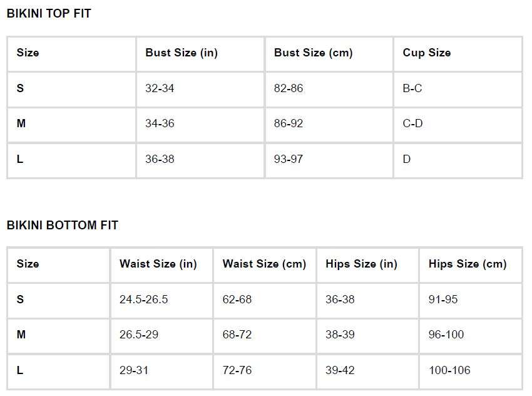The image size is (532, 396).
Task: Click size L in the top fit table
Action: click(20, 159)
